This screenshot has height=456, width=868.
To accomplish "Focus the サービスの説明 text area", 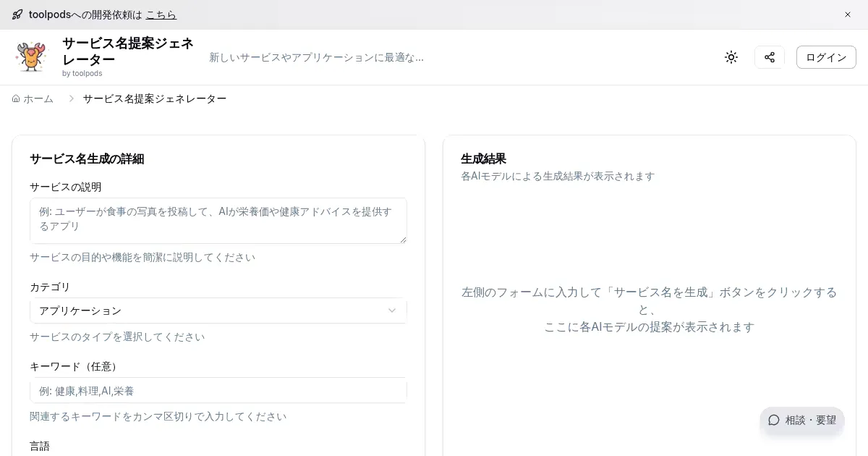I will click(x=218, y=220).
